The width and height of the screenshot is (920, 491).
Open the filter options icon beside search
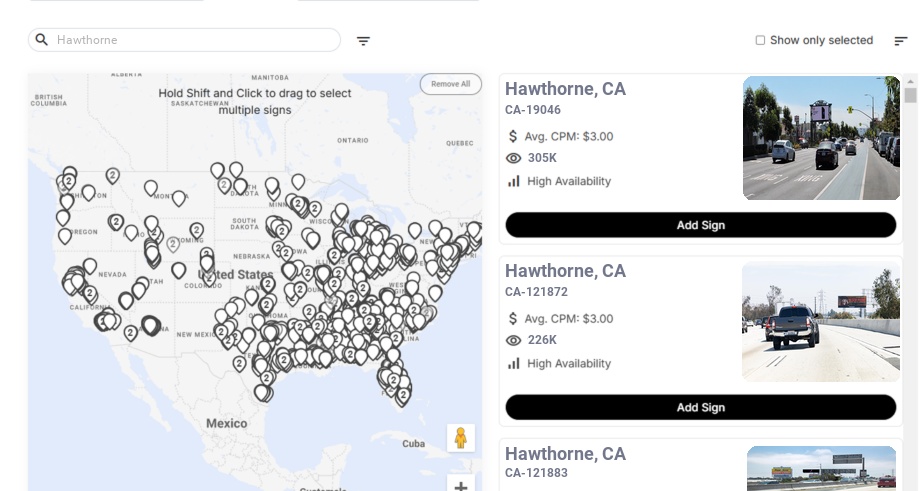click(363, 40)
